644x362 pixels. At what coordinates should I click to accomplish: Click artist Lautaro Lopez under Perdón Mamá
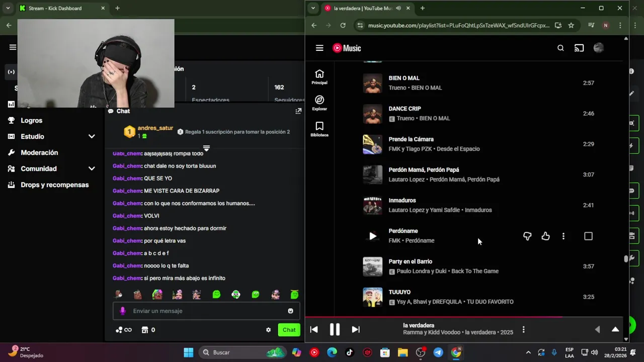point(407,179)
